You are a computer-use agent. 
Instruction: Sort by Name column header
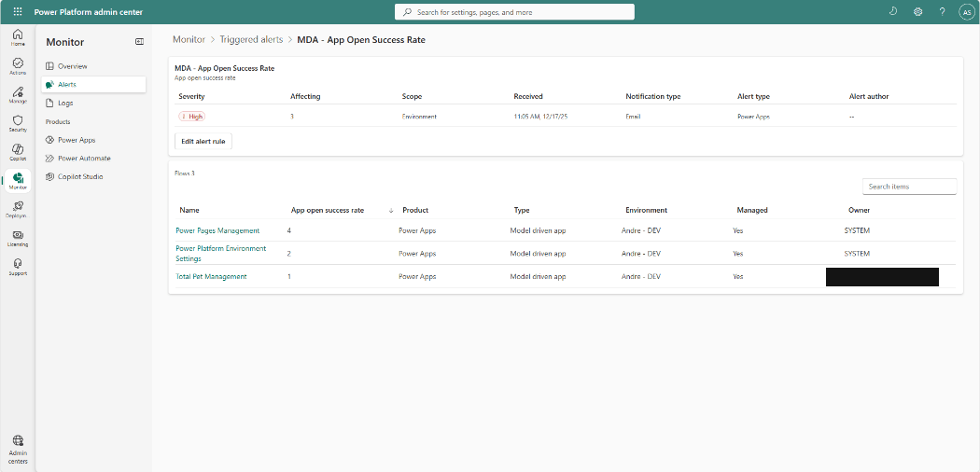tap(189, 211)
